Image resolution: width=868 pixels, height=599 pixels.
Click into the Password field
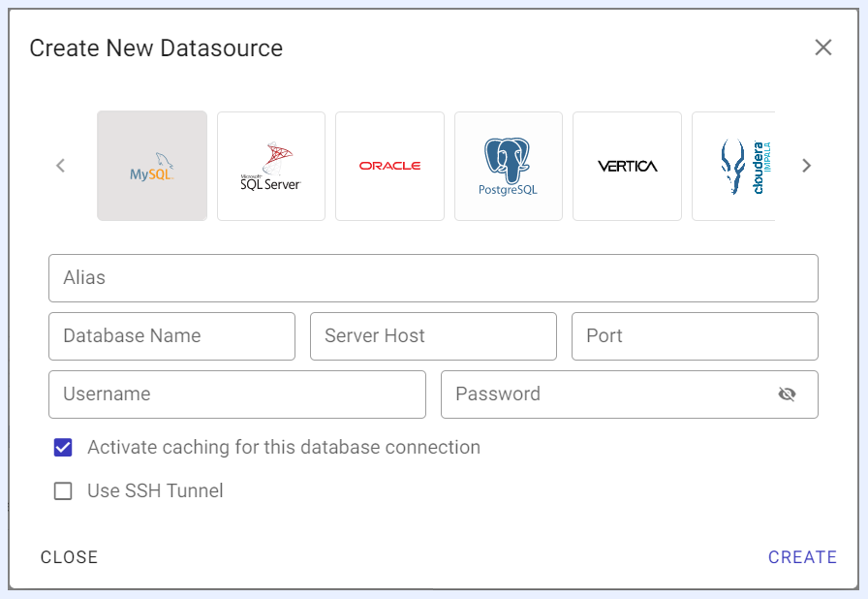[630, 394]
